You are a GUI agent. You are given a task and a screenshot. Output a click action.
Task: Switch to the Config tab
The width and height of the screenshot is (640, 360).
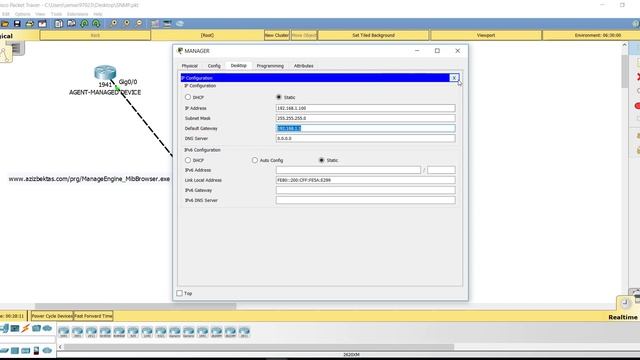tap(214, 66)
